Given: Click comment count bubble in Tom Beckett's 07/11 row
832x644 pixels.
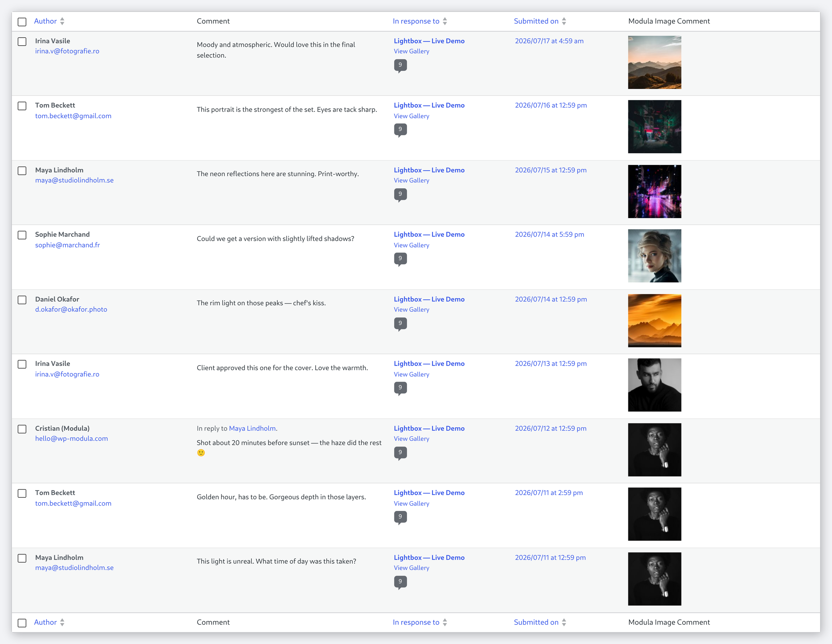Looking at the screenshot, I should (x=400, y=517).
